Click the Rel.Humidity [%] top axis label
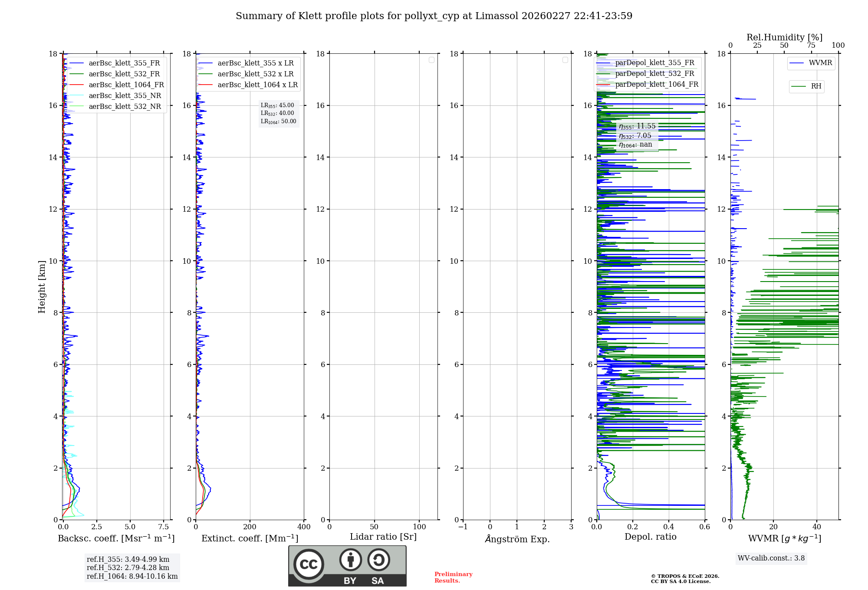The image size is (868, 590). click(x=784, y=37)
